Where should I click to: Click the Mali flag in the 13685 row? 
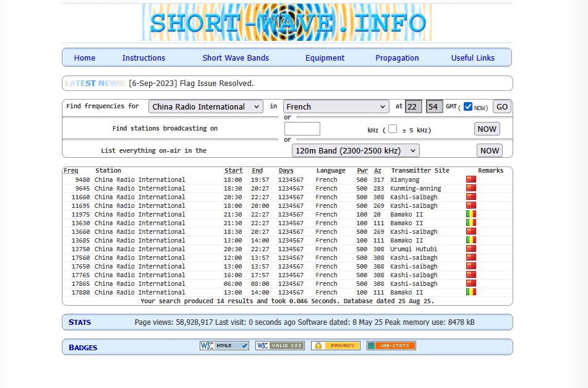coord(471,239)
